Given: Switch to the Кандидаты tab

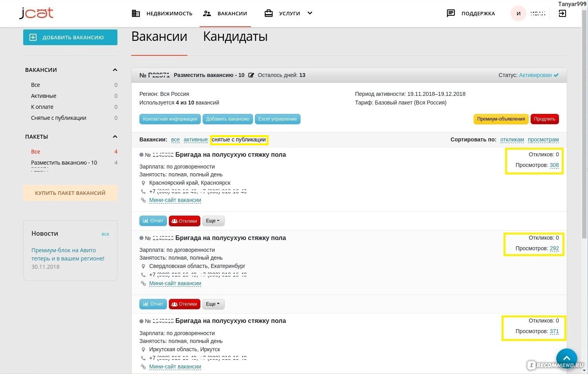Looking at the screenshot, I should pos(235,37).
